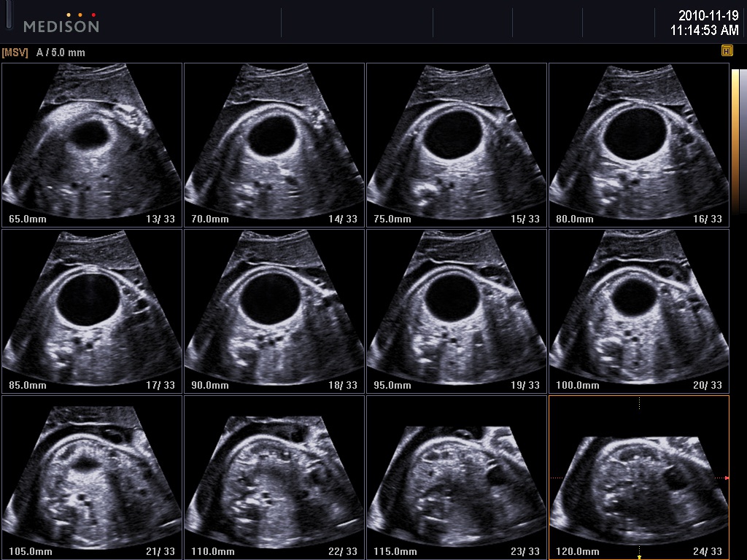Click the red arrow marker on slice 24
Viewport: 747px width, 560px height.
pyautogui.click(x=727, y=478)
